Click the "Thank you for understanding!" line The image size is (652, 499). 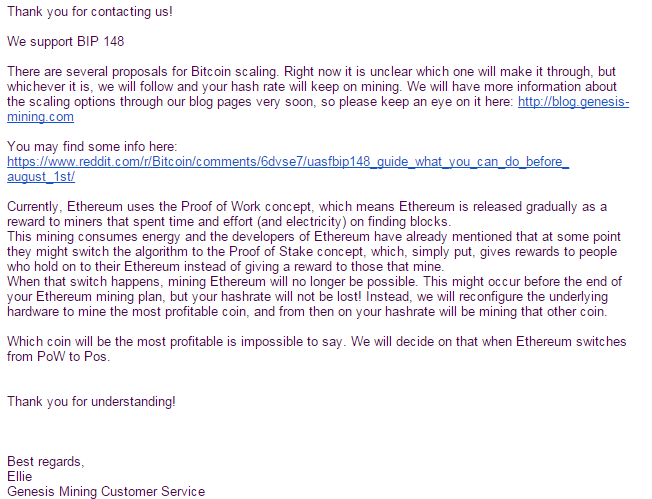pos(91,401)
